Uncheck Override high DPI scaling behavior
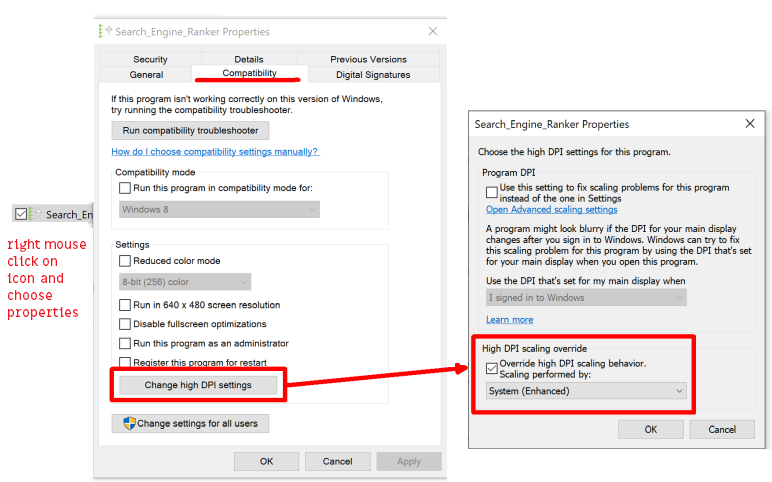 (491, 368)
